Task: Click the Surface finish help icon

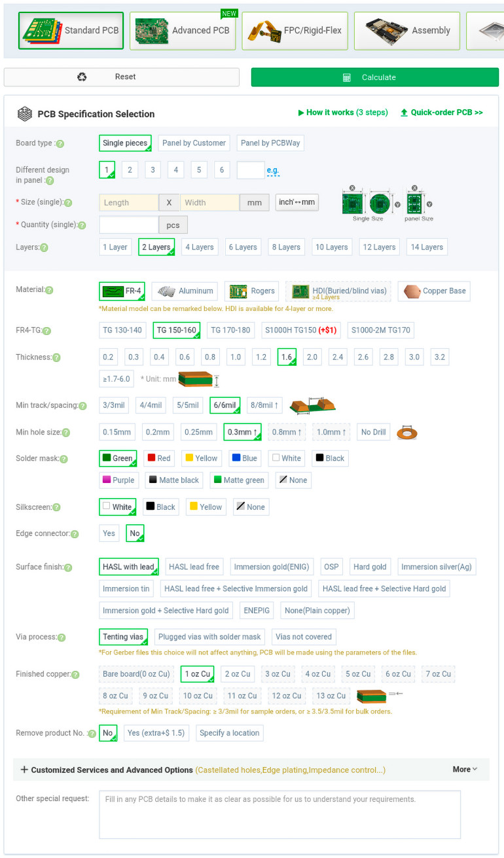Action: pyautogui.click(x=68, y=567)
